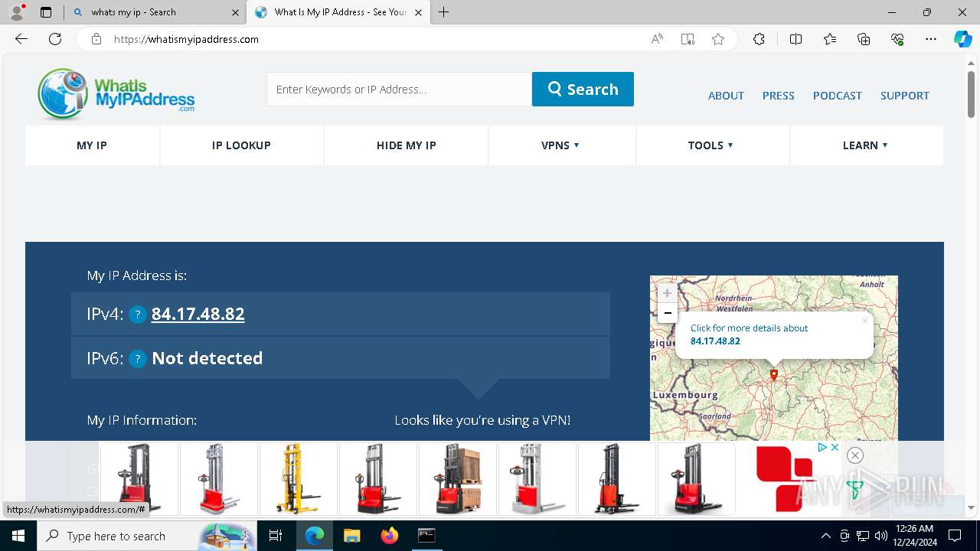Zoom in on the map

(667, 293)
